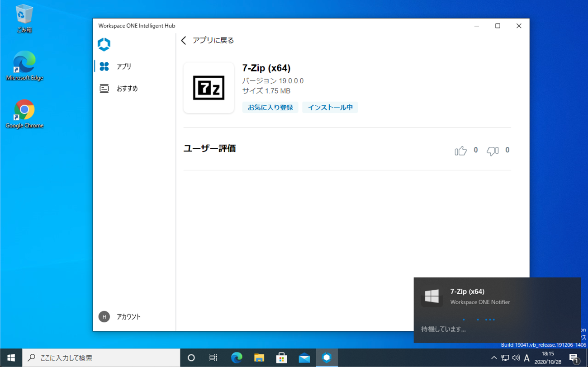Click the H account avatar icon
Viewport: 588px width, 367px height.
pos(104,316)
